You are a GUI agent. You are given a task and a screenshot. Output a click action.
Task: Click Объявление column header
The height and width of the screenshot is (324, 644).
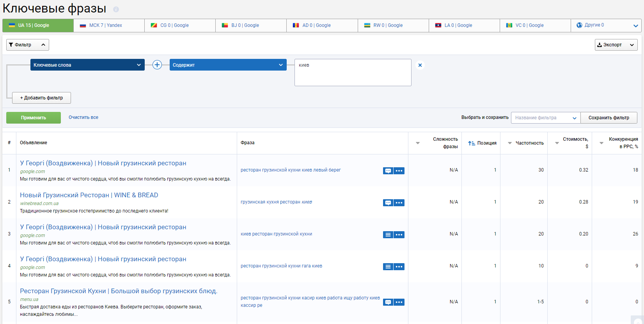[34, 143]
